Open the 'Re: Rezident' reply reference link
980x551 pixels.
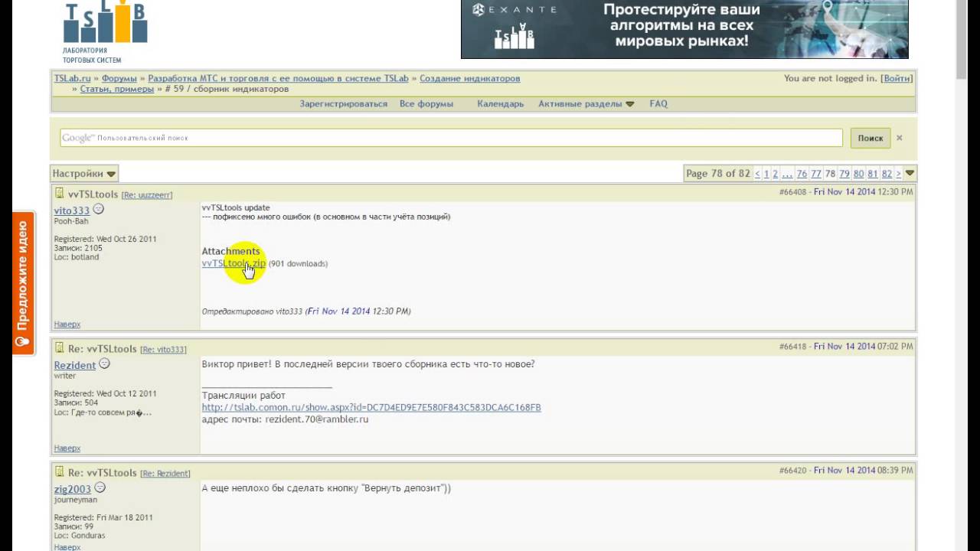165,474
